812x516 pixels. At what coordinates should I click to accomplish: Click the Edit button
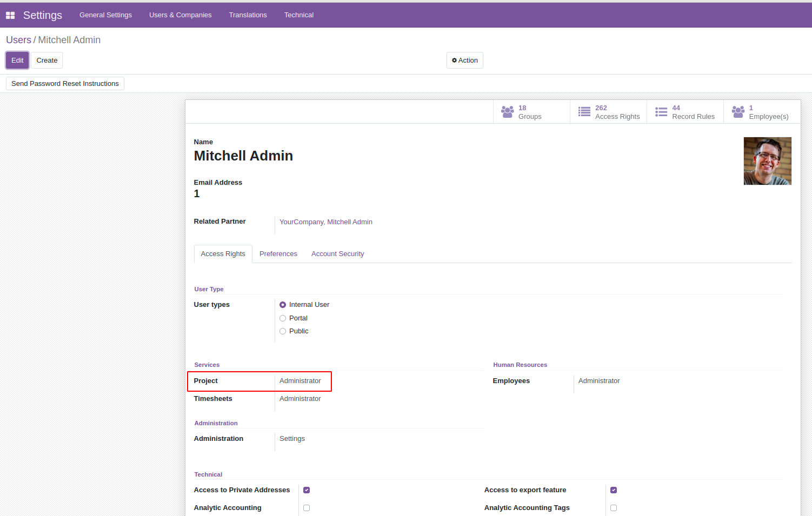17,61
